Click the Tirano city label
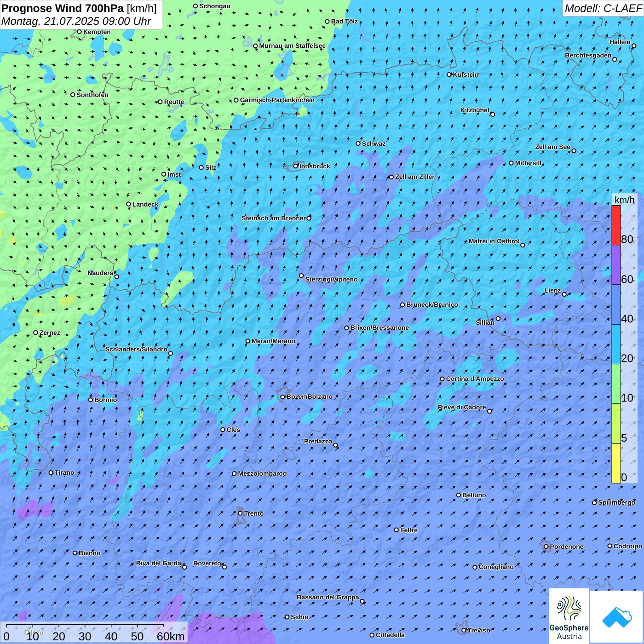The height and width of the screenshot is (644, 644). [x=64, y=472]
